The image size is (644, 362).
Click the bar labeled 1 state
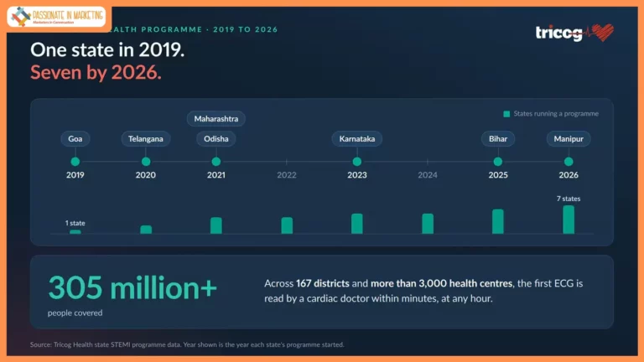(75, 232)
